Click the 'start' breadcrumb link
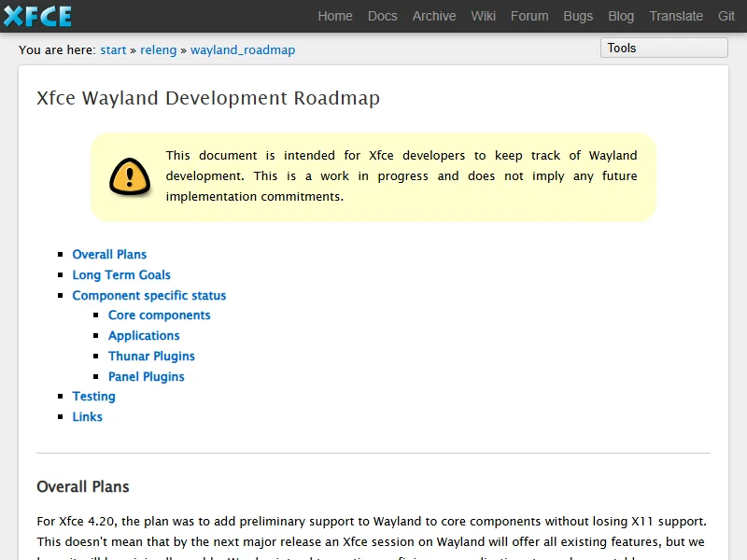 point(113,50)
